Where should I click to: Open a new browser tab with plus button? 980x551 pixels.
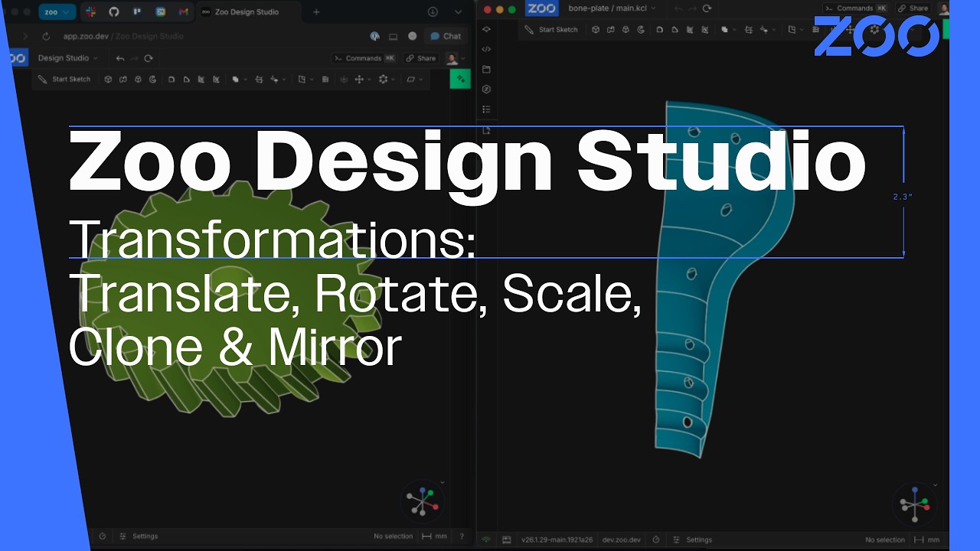pos(316,12)
